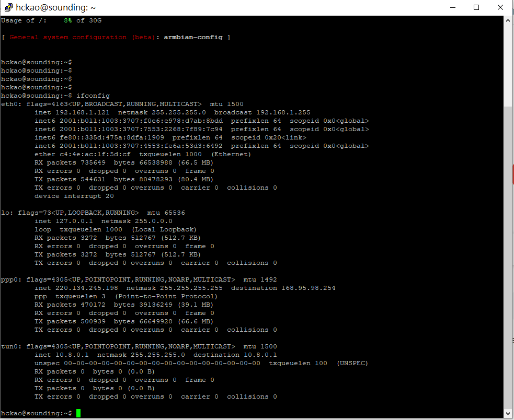Click the typed ifconfig command
514x420 pixels.
[93, 96]
